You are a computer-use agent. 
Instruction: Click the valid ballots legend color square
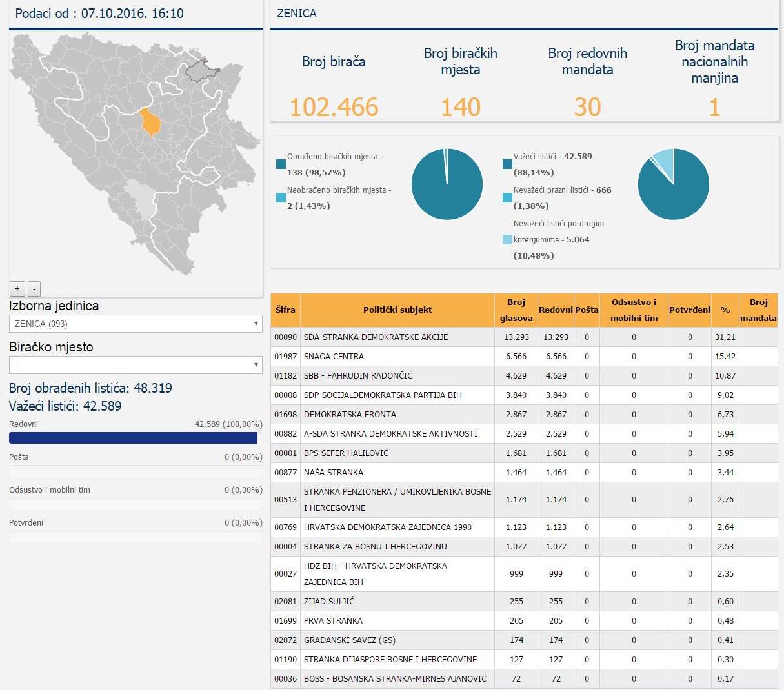507,164
